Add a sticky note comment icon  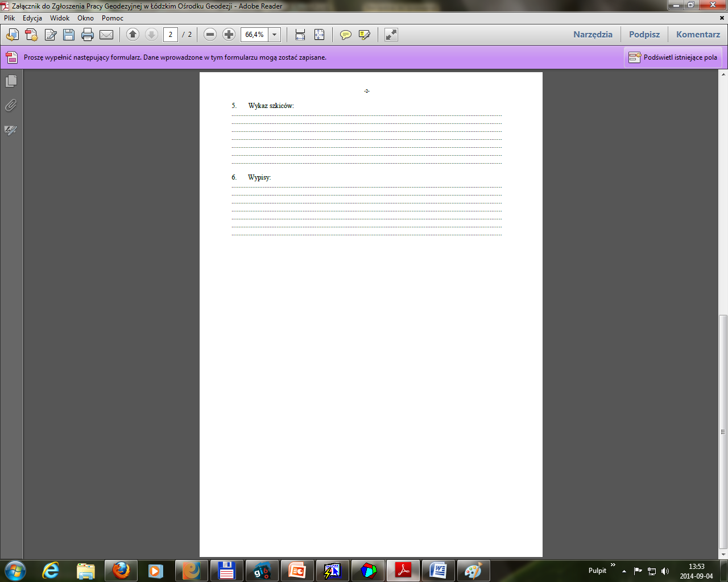(345, 35)
